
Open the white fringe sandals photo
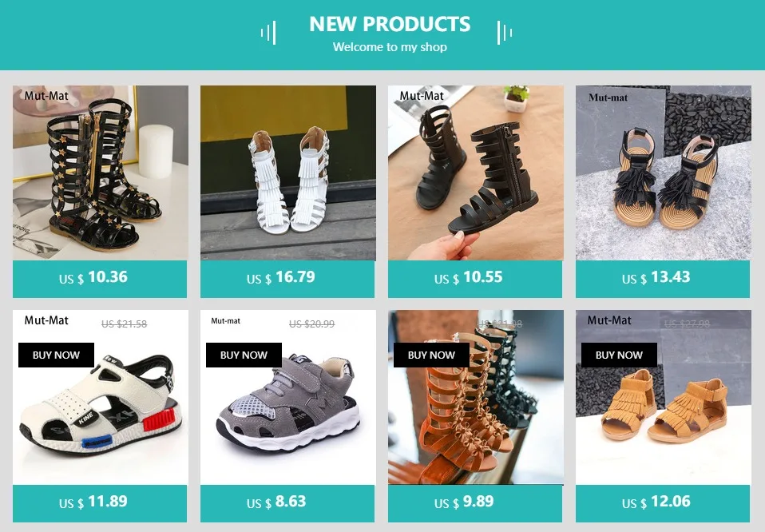pos(287,173)
